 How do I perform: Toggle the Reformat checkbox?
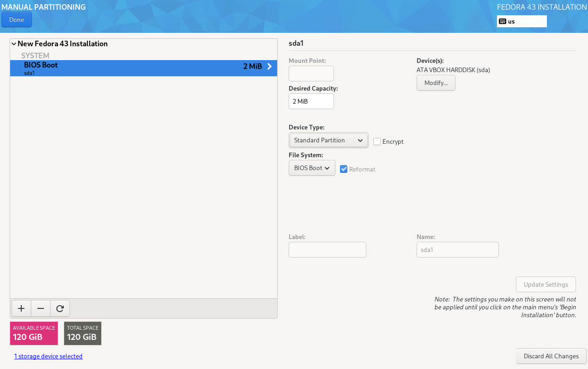pyautogui.click(x=344, y=169)
